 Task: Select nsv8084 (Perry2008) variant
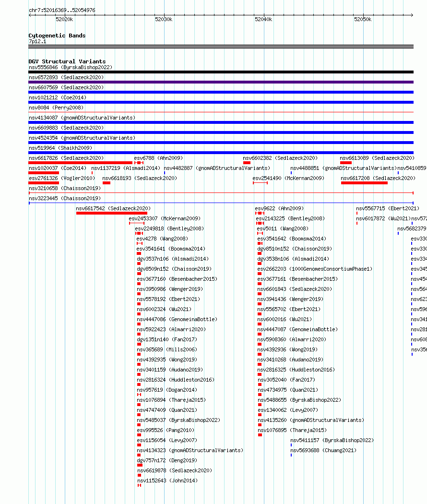pyautogui.click(x=56, y=108)
